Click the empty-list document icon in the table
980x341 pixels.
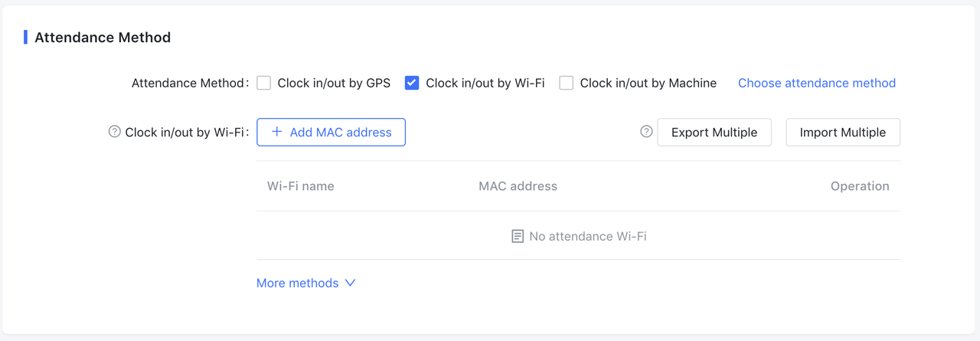click(x=518, y=236)
